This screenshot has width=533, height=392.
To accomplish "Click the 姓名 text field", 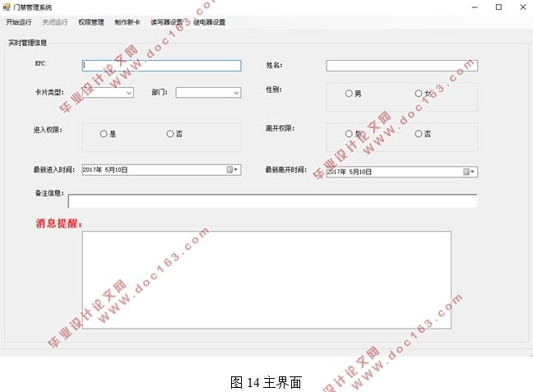I will click(401, 66).
